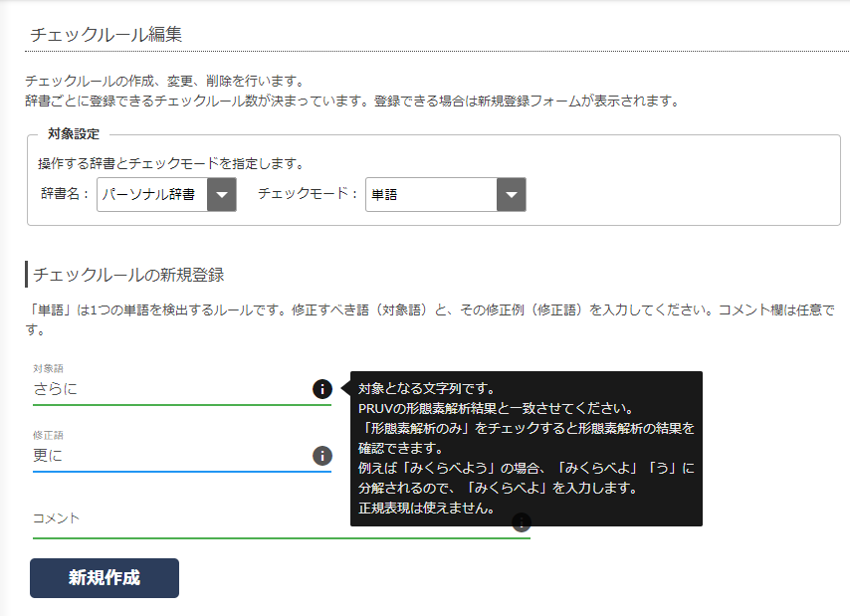Select the パーソナル辞書 combo box
Screen dimensions: 850x616
[x=159, y=195]
